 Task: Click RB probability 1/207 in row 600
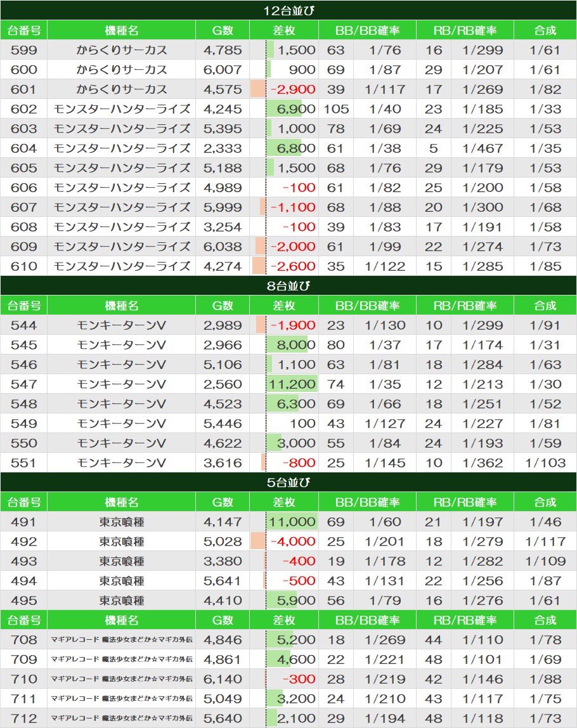483,70
